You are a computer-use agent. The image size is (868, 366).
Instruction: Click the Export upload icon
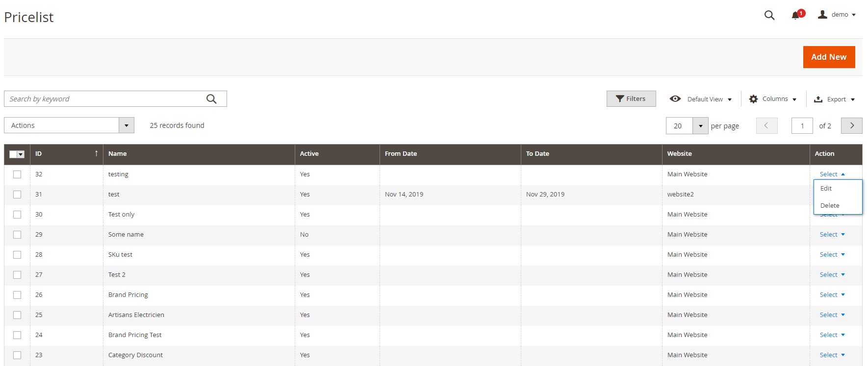818,99
